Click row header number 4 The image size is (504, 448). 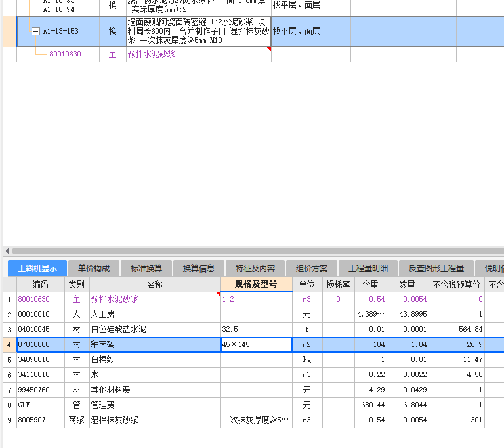pos(9,345)
